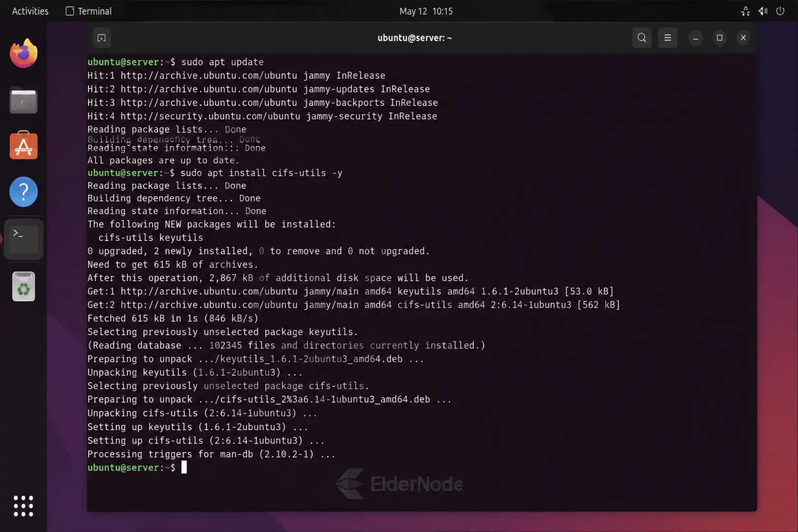Show applications grid
Screen dimensions: 798x532
[23, 506]
